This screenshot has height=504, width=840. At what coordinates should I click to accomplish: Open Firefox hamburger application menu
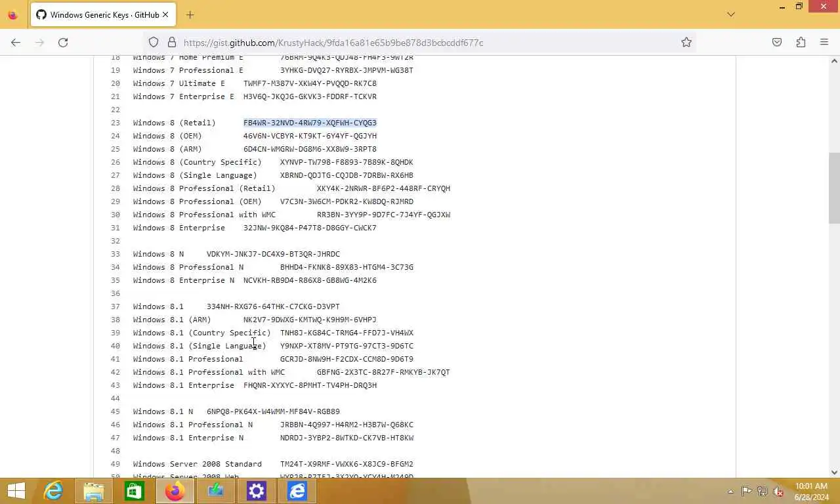(824, 42)
